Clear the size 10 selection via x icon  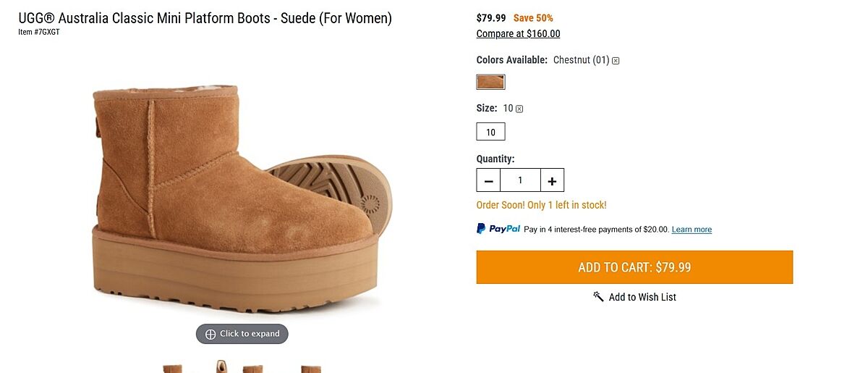point(519,109)
